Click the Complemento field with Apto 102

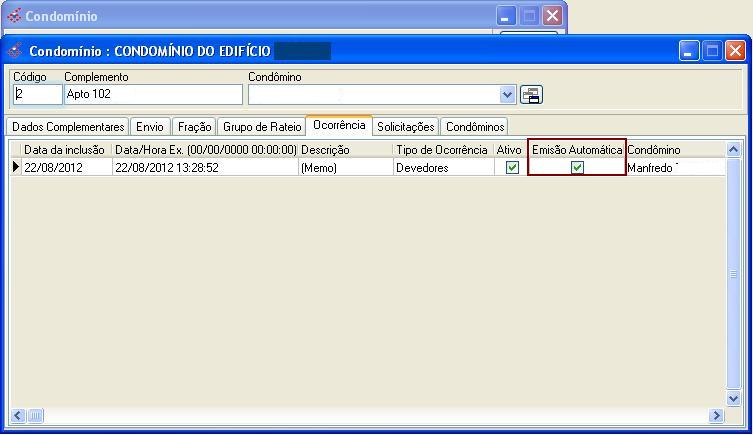pyautogui.click(x=153, y=94)
